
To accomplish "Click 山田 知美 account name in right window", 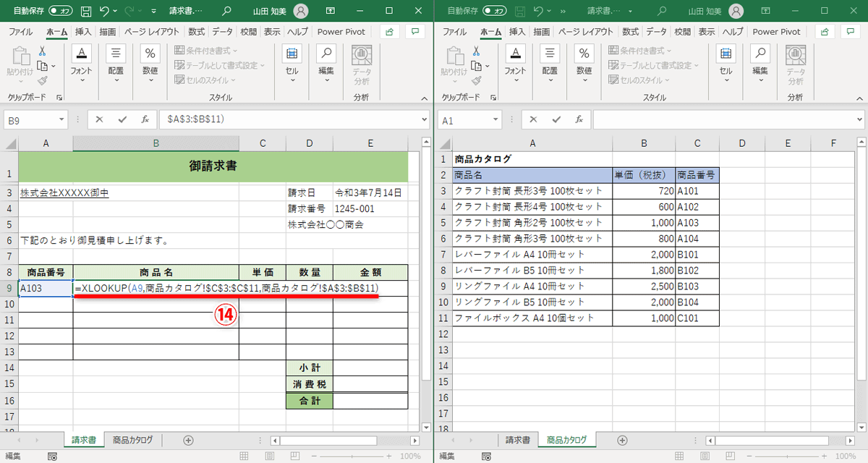I will [x=704, y=12].
